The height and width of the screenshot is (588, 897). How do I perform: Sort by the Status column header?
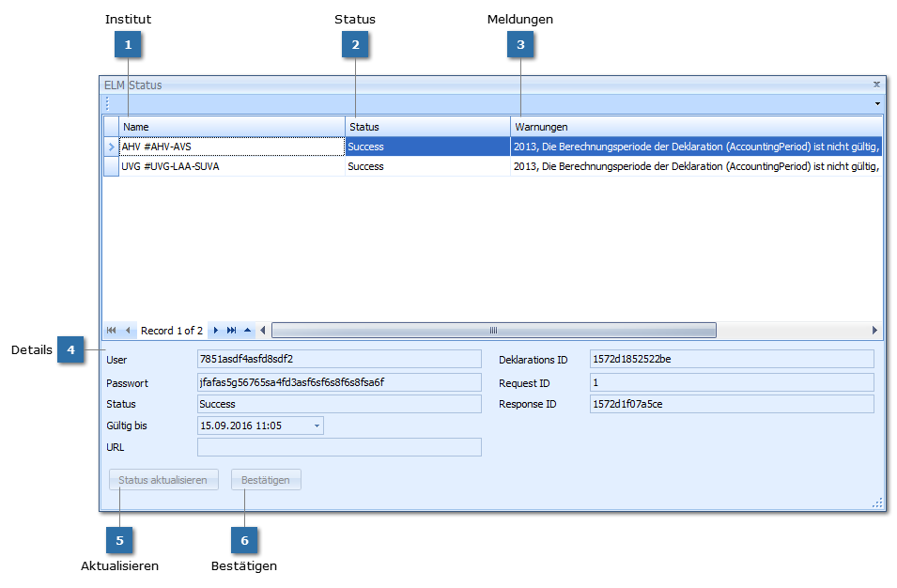(427, 127)
